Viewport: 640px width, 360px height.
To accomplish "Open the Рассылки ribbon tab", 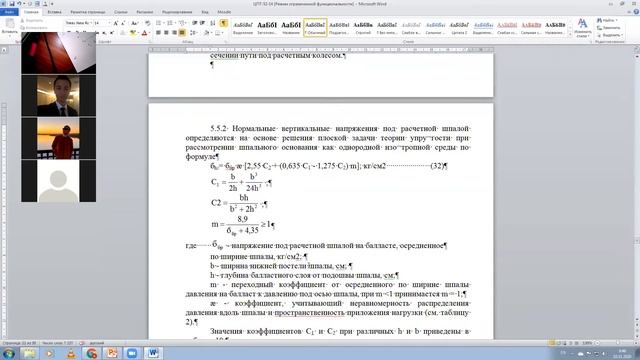I will (144, 12).
